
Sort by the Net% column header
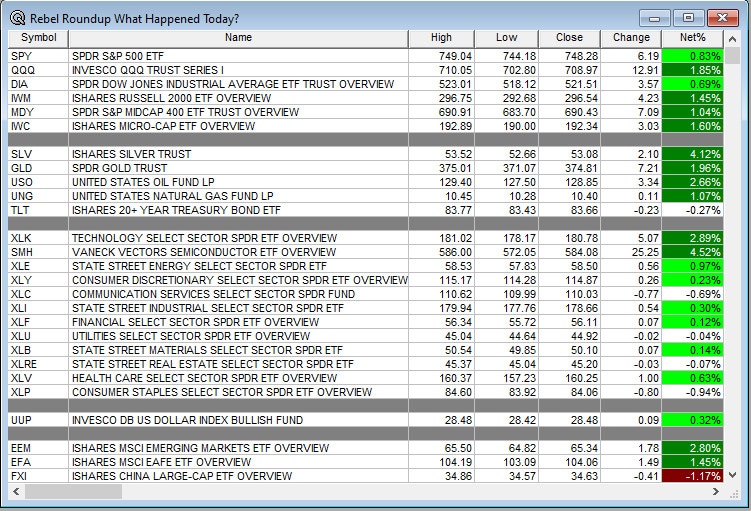coord(693,38)
